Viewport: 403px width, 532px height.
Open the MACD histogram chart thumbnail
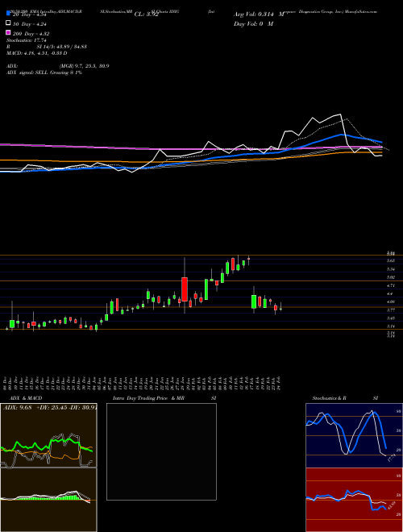click(48, 500)
